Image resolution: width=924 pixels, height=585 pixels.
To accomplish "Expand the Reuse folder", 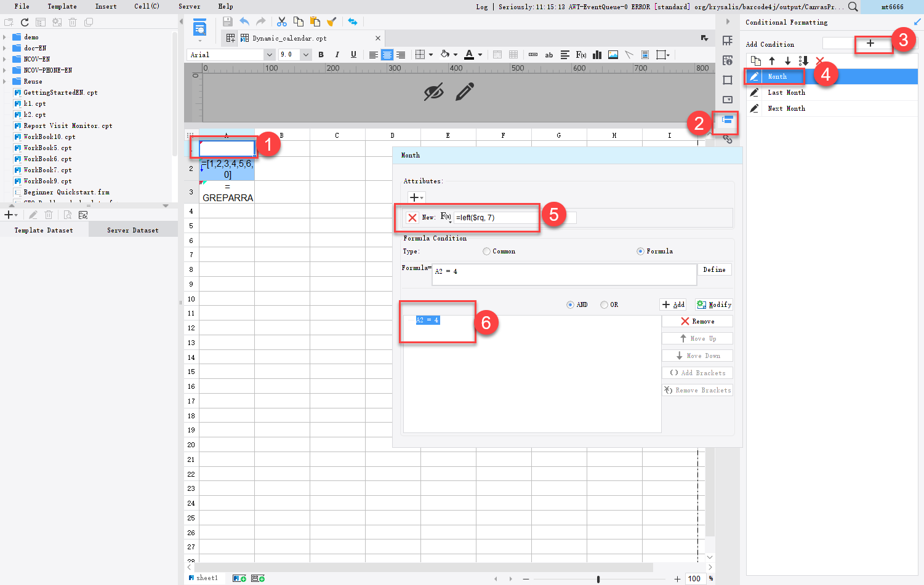I will tap(5, 82).
